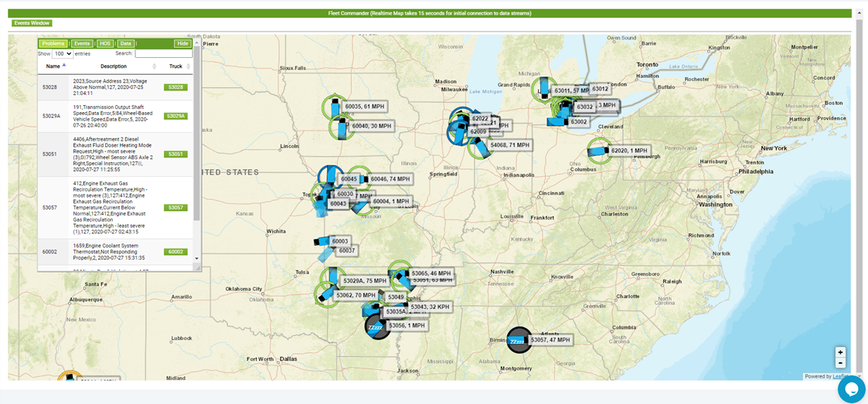This screenshot has height=404, width=868.
Task: Zoom out the map with minus button
Action: pyautogui.click(x=840, y=363)
